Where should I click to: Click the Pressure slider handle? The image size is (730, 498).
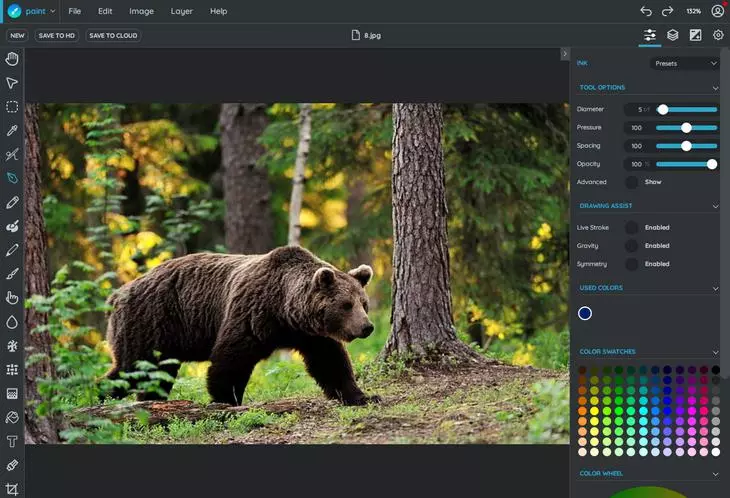point(686,128)
